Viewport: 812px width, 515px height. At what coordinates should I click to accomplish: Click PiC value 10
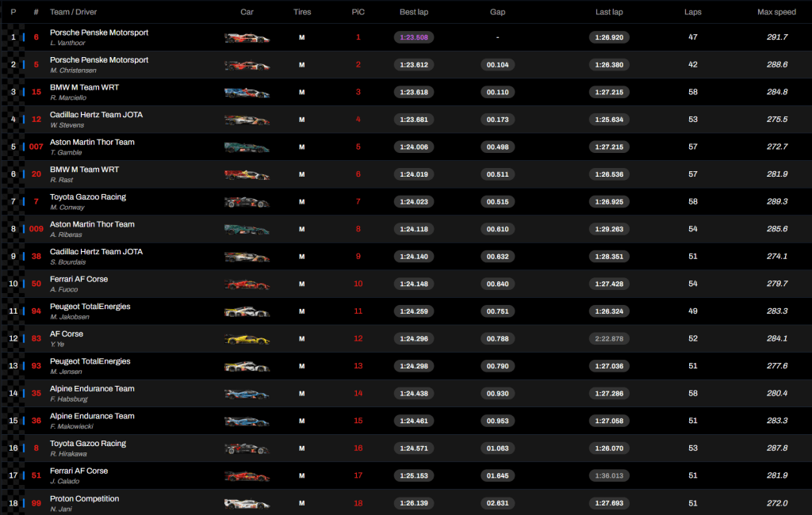point(358,284)
